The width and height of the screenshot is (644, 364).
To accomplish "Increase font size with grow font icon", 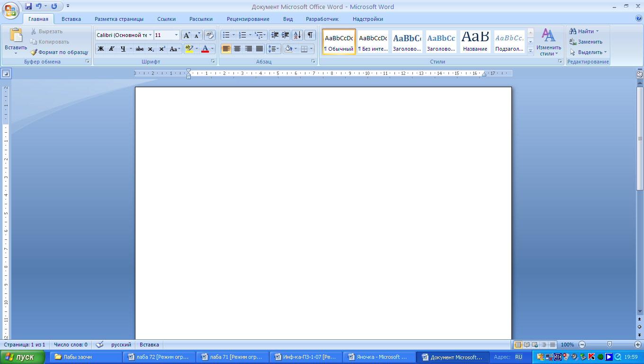I will (187, 35).
